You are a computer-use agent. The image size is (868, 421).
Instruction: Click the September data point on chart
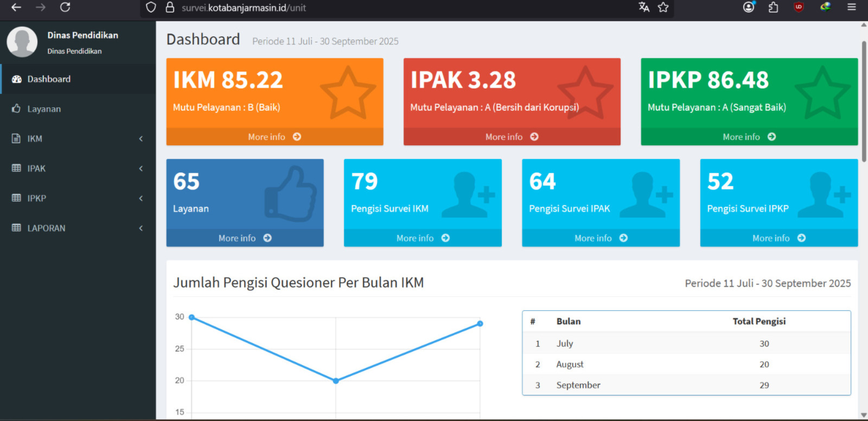pyautogui.click(x=480, y=324)
